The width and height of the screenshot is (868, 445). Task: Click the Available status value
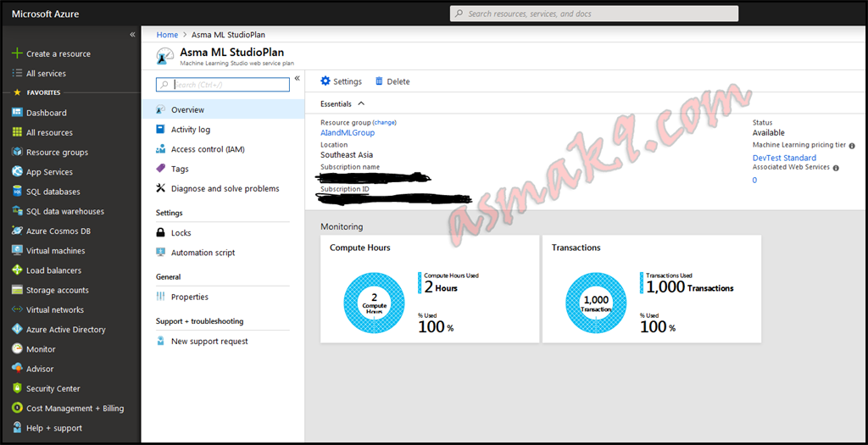click(x=768, y=133)
